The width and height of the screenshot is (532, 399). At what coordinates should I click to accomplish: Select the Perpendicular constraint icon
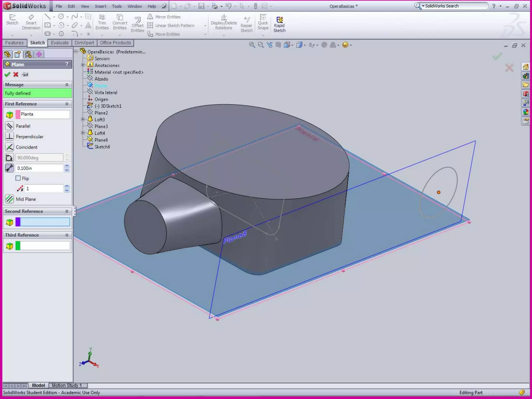pyautogui.click(x=10, y=137)
